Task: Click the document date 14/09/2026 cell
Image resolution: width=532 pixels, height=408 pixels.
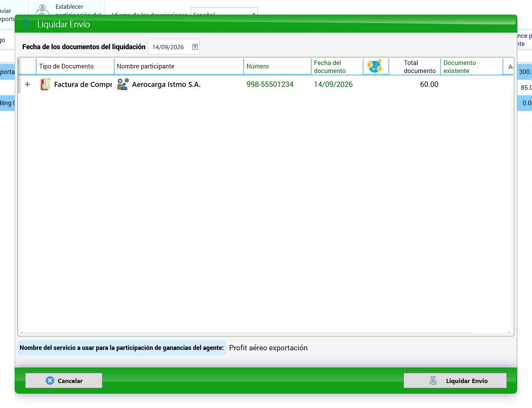Action: 333,84
